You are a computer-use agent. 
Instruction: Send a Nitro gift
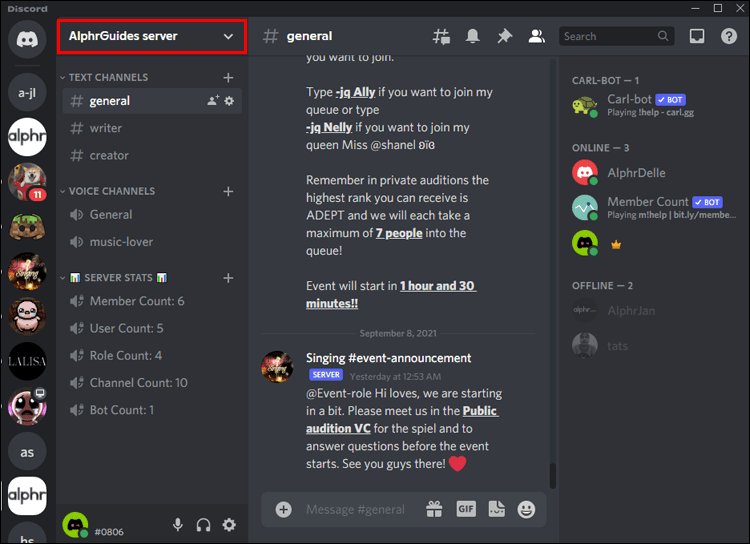434,509
